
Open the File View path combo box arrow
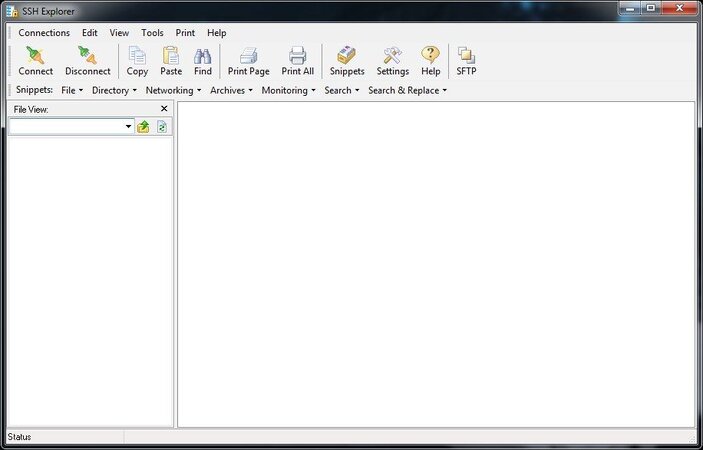click(x=129, y=127)
